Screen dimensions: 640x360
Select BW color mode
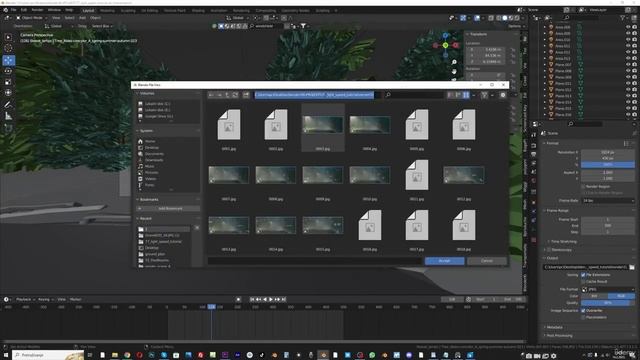pos(594,296)
